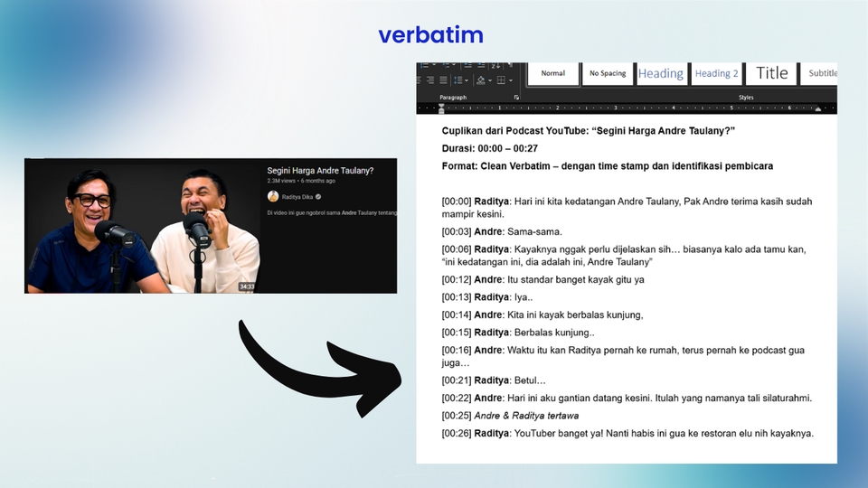Apply the Heading style

661,73
